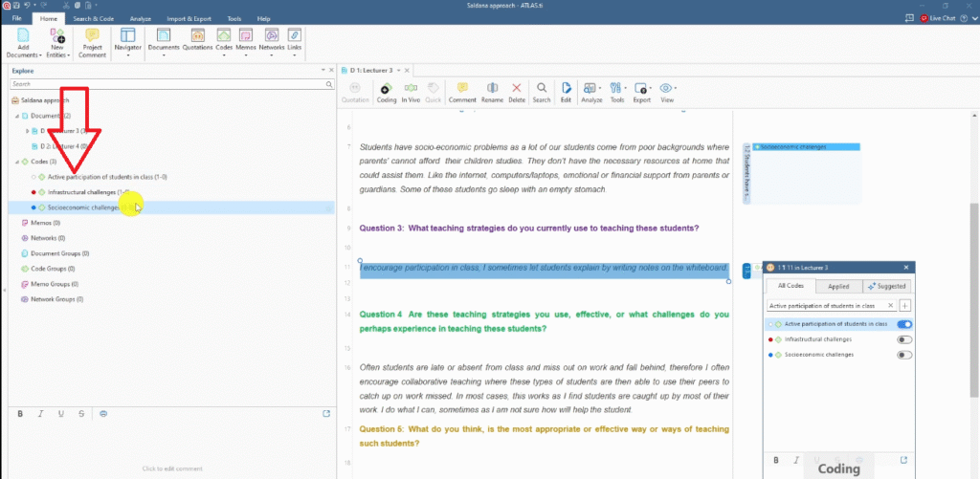Toggle off Active participation of students code

(x=903, y=324)
